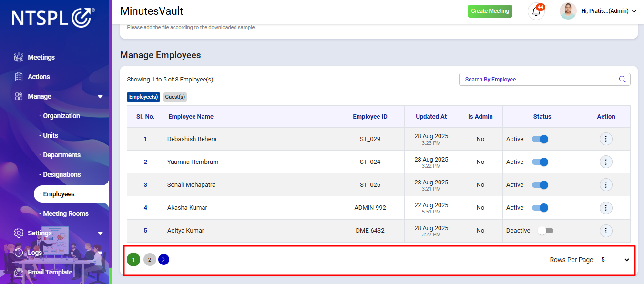Click the Status column header
The height and width of the screenshot is (284, 644).
click(542, 116)
